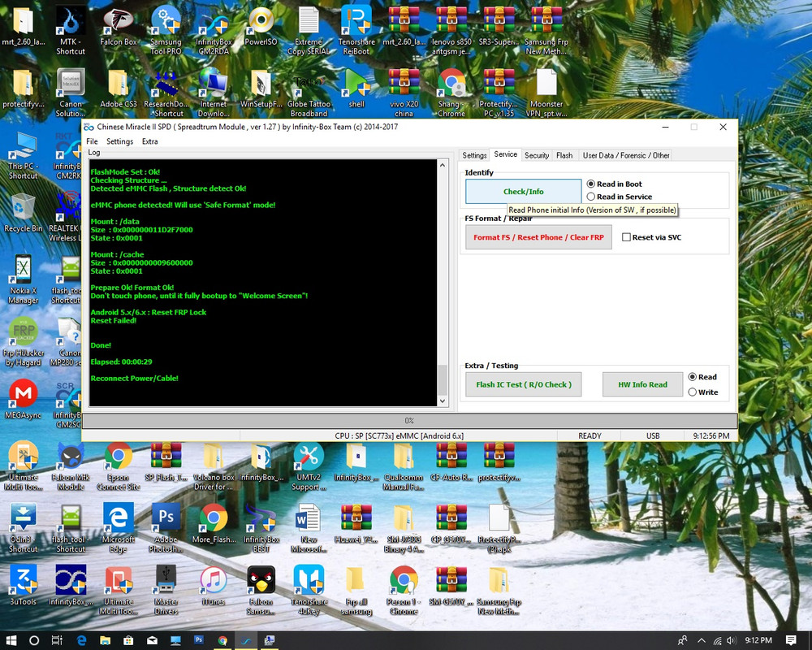Open the Windows Start menu

pos(11,641)
